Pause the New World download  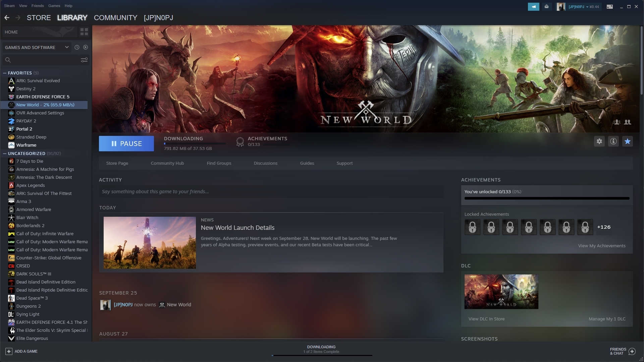(126, 144)
